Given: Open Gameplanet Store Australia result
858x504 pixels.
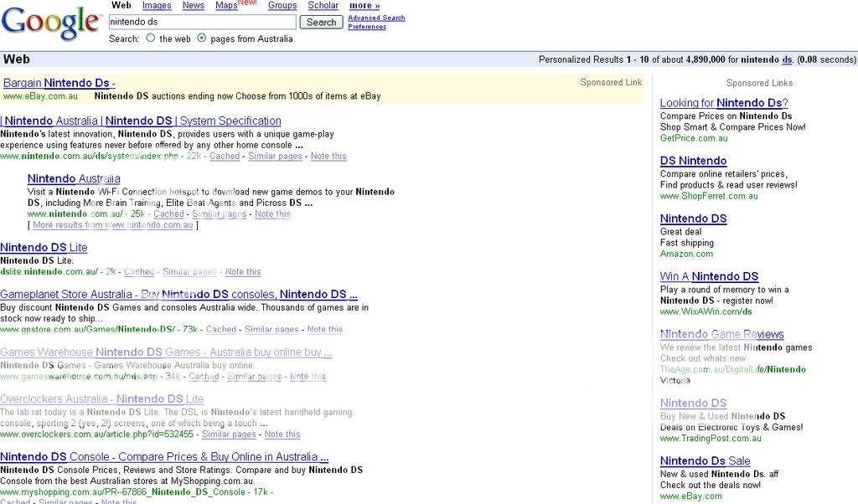Looking at the screenshot, I should coord(179,295).
